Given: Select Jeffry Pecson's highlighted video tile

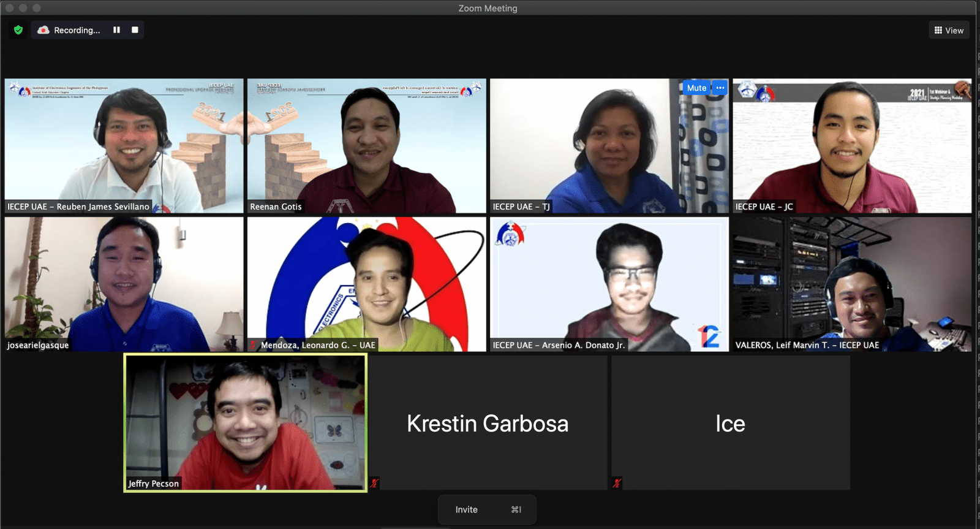Looking at the screenshot, I should [246, 422].
